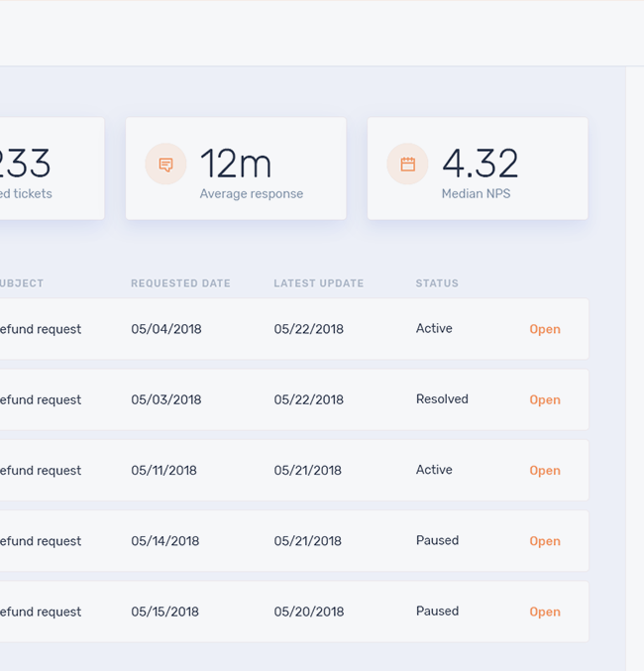The height and width of the screenshot is (671, 644).
Task: Click the 05/20/2018 latest update cell
Action: click(308, 612)
